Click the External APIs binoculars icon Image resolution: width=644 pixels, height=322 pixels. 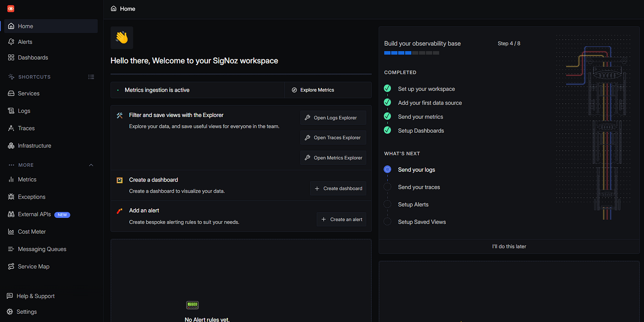click(x=11, y=214)
